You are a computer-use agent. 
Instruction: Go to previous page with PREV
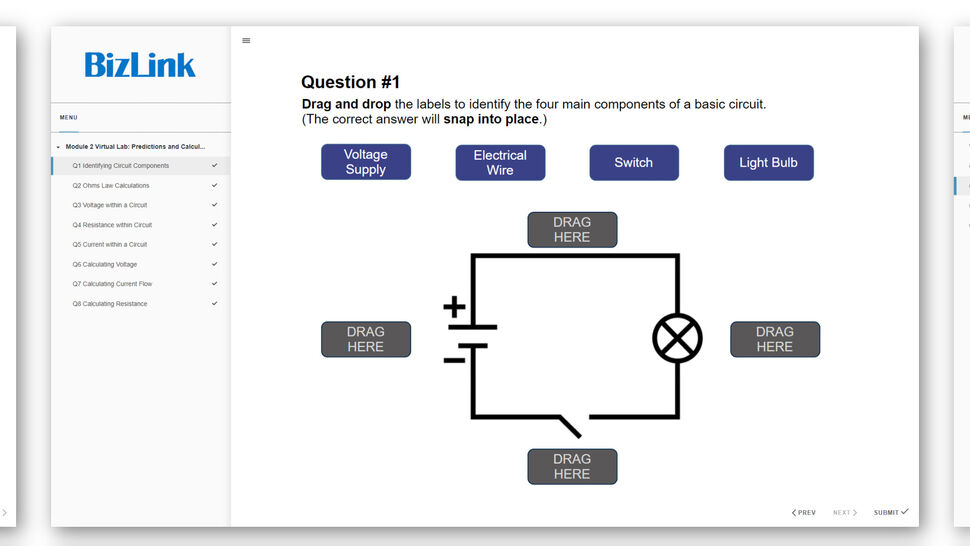point(804,513)
